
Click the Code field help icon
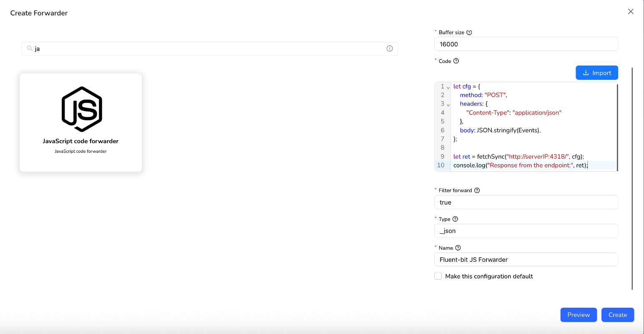(456, 61)
